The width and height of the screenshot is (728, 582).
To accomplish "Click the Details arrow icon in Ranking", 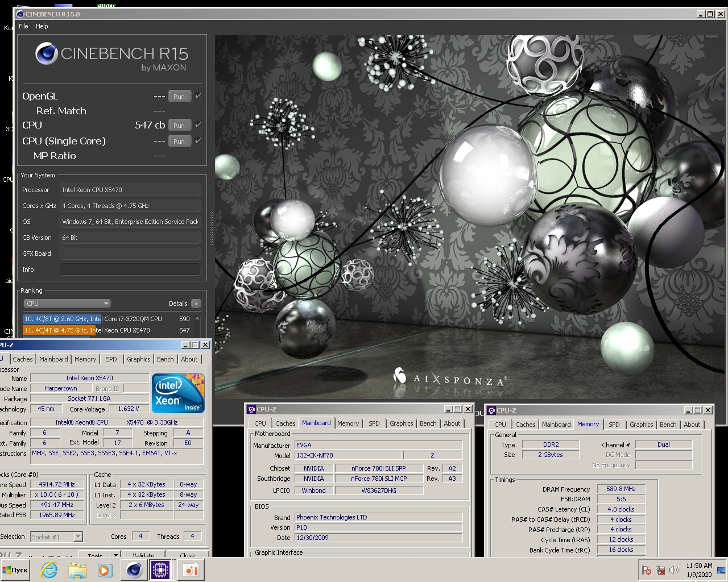I will pyautogui.click(x=196, y=304).
